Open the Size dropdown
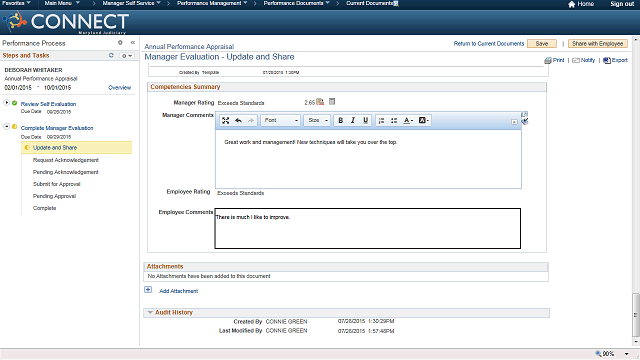Screen dimensions: 640x360 tap(317, 120)
